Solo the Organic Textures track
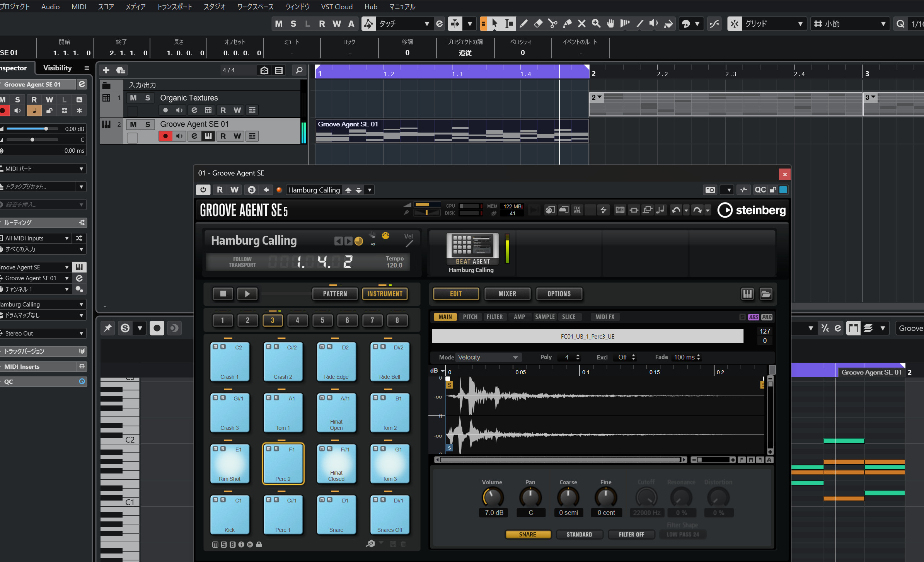This screenshot has height=562, width=924. (x=148, y=98)
